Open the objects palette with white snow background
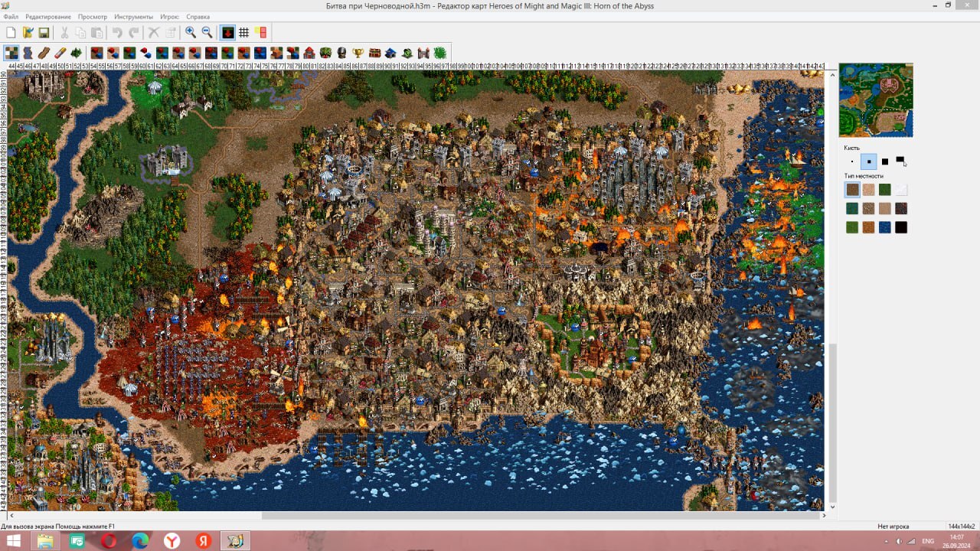 [x=145, y=53]
